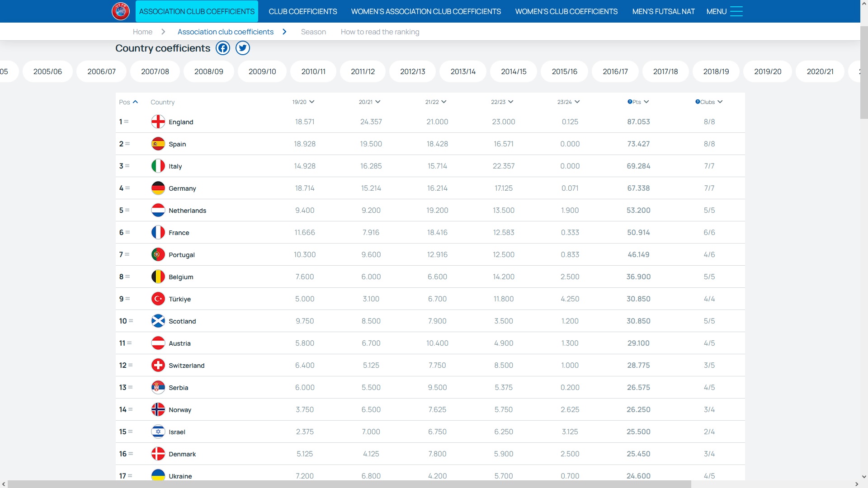Sort by 22/23 column arrow
The image size is (868, 488).
[x=510, y=102]
